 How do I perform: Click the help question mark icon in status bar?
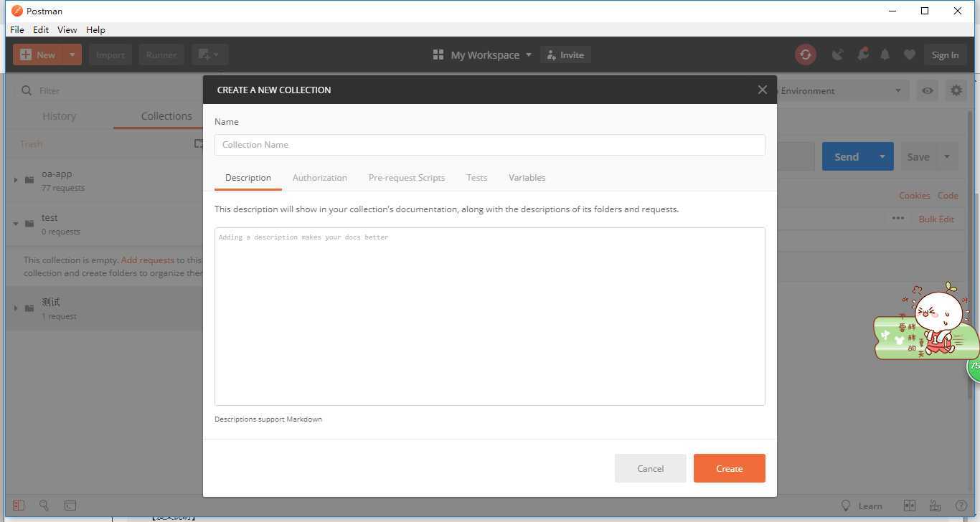[x=961, y=506]
